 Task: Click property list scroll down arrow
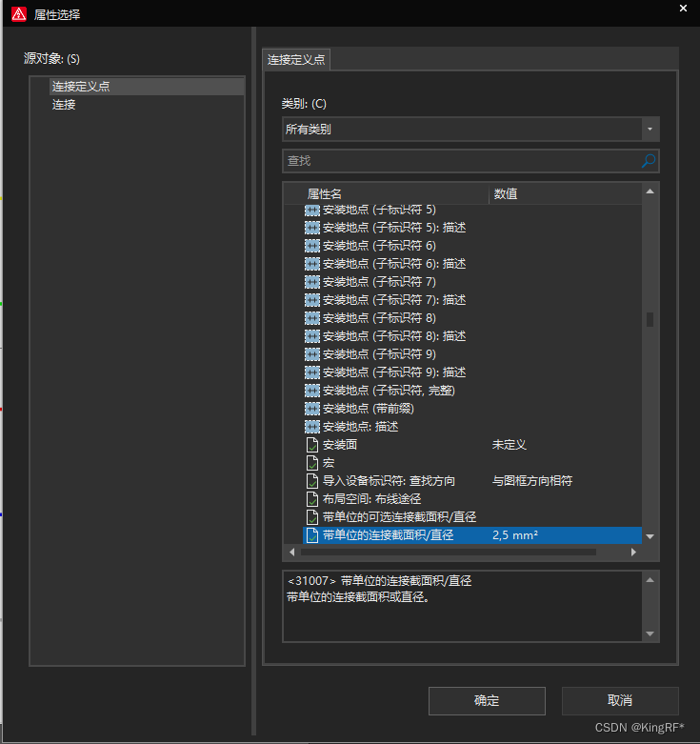point(650,536)
